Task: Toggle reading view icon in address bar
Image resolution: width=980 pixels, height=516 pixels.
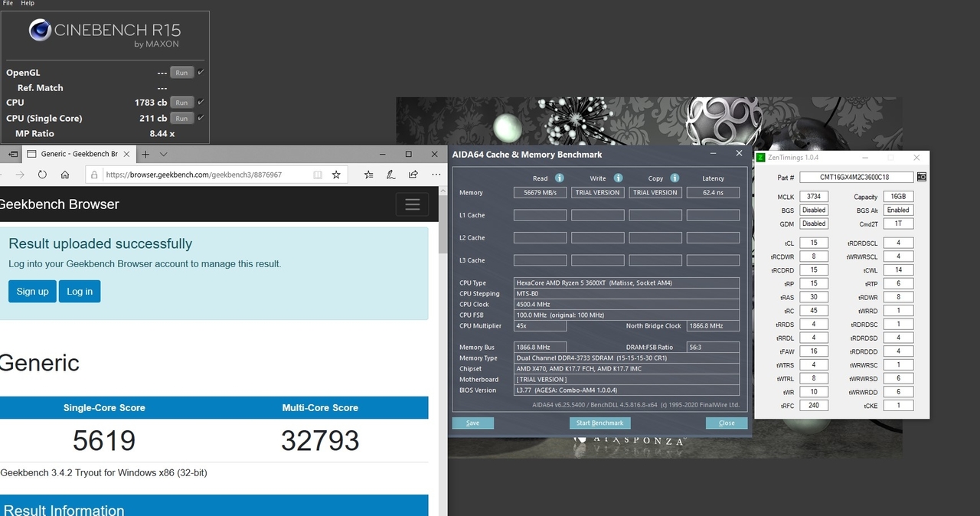Action: 318,175
